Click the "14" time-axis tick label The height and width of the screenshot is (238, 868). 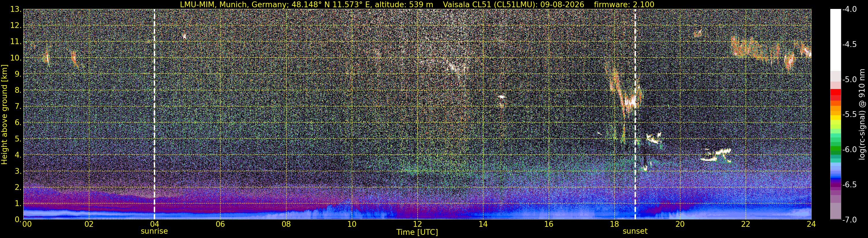pos(483,224)
